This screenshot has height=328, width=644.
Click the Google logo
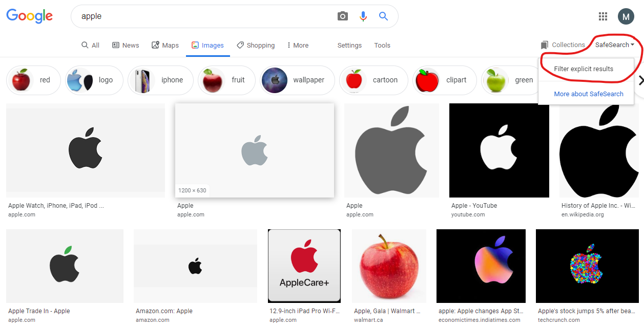[x=30, y=16]
